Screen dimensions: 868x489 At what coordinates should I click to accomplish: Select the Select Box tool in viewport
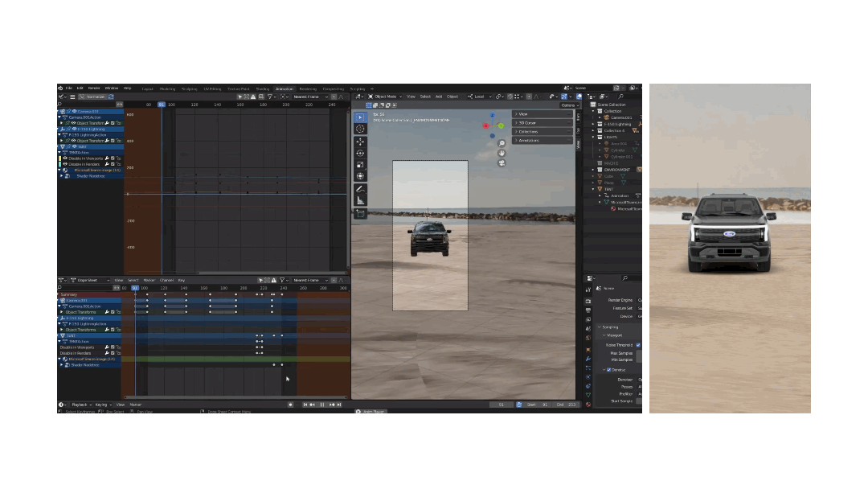[x=360, y=117]
